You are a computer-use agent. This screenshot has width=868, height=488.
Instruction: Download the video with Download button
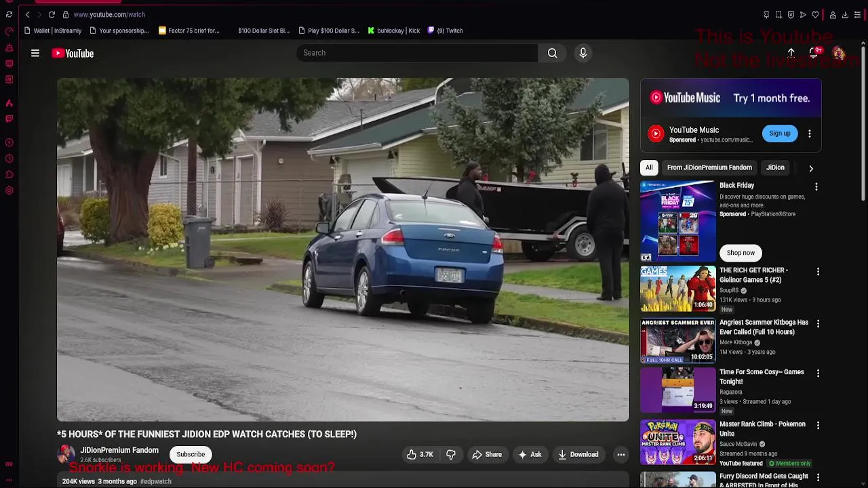click(578, 455)
